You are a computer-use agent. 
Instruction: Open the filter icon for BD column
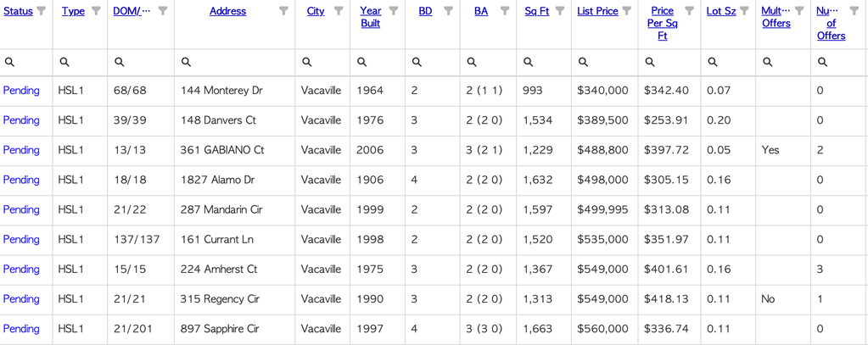coord(449,10)
